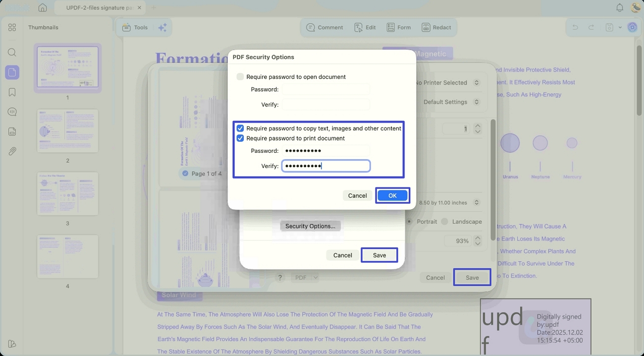Click the print dialog vertical scrollbar
This screenshot has height=356, width=644.
click(492, 179)
